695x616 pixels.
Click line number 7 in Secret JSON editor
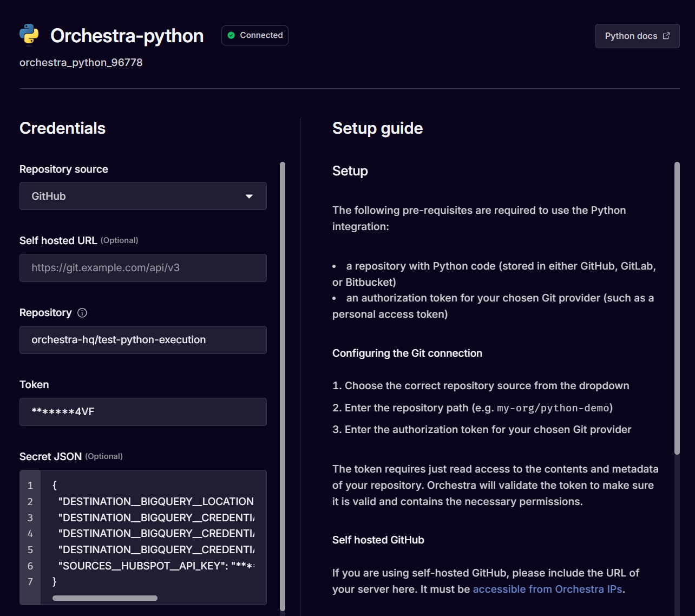30,581
